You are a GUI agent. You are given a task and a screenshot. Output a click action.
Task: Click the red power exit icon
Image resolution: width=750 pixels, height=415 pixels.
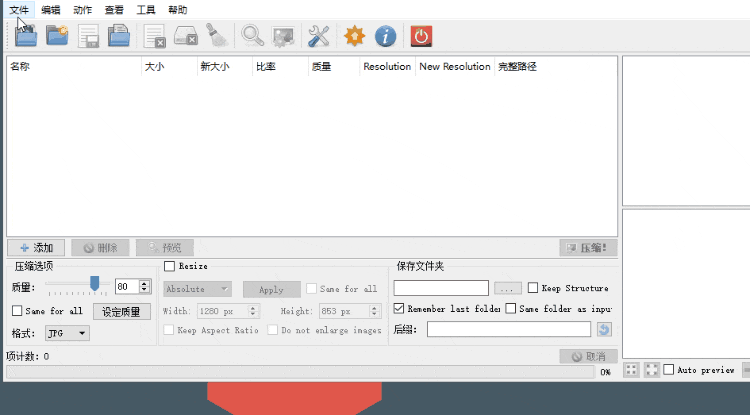tap(421, 36)
